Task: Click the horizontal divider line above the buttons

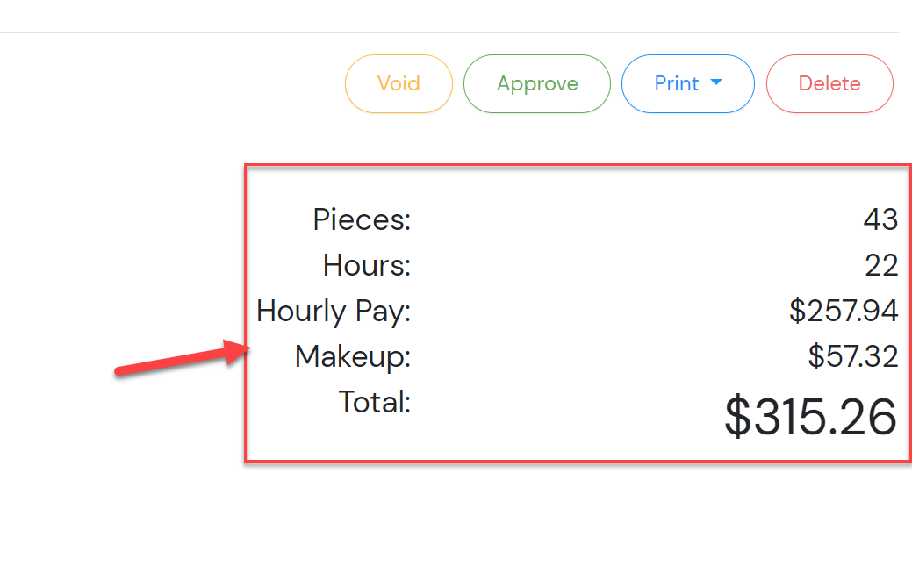Action: click(x=439, y=33)
